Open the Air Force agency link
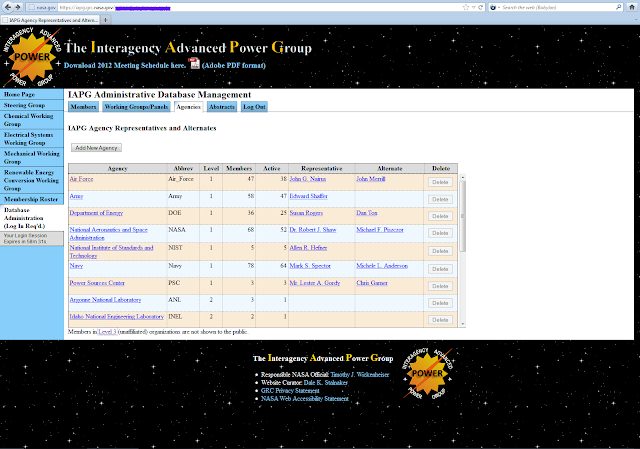Screen dimensions: 640x449 pyautogui.click(x=81, y=179)
